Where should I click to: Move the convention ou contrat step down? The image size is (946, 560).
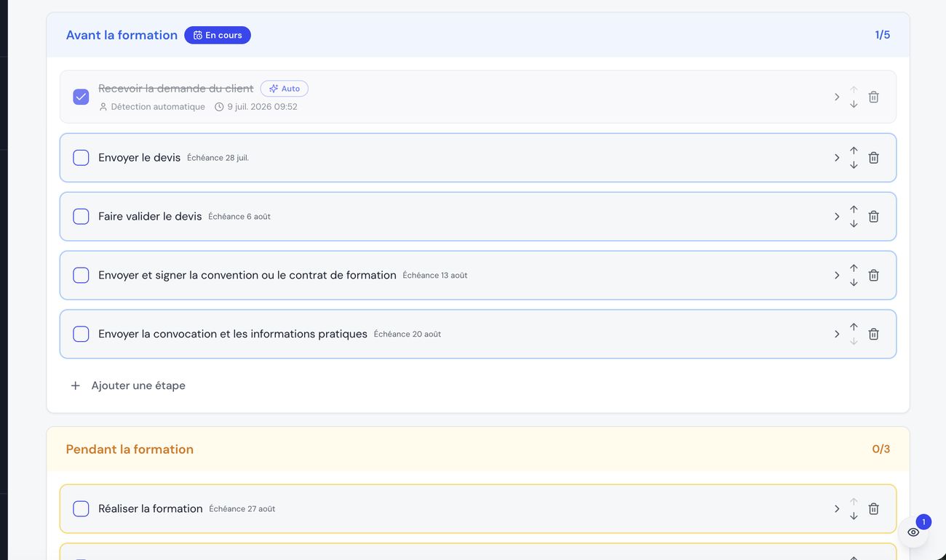[854, 283]
